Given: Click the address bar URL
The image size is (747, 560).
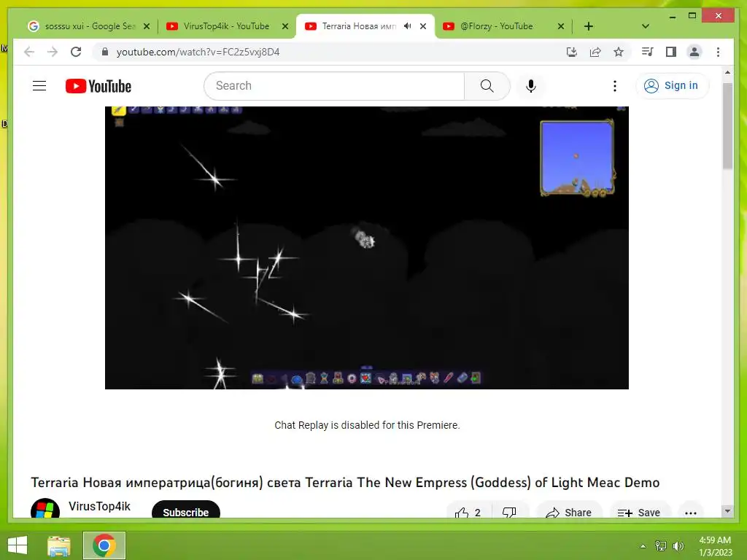Looking at the screenshot, I should click(x=198, y=52).
